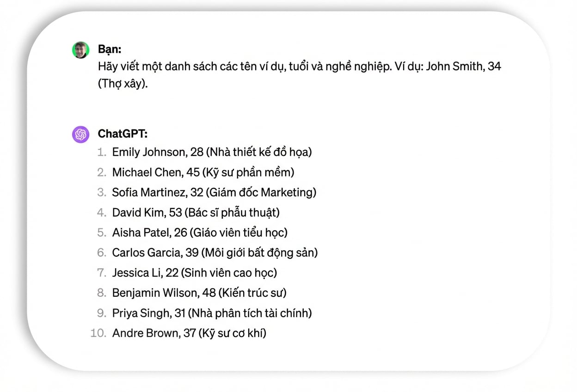Click the "ChatGPT:" sender label
Viewport: 577px width, 392px height.
(x=123, y=134)
